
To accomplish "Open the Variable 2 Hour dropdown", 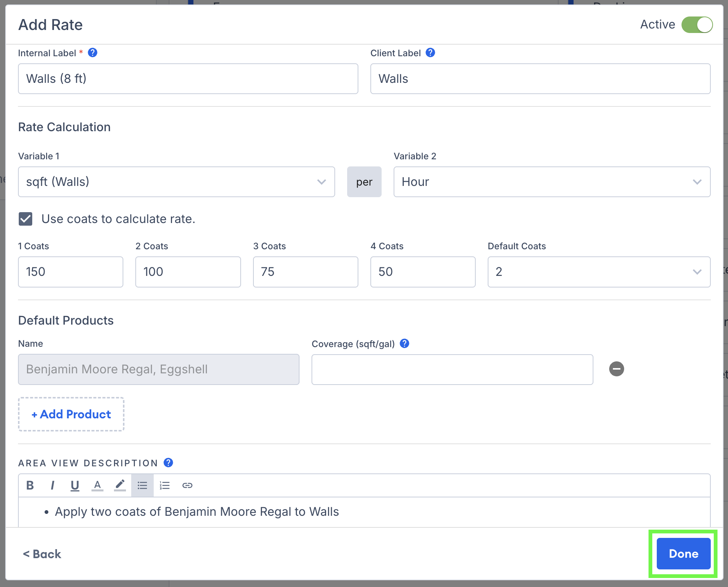I will pos(552,182).
